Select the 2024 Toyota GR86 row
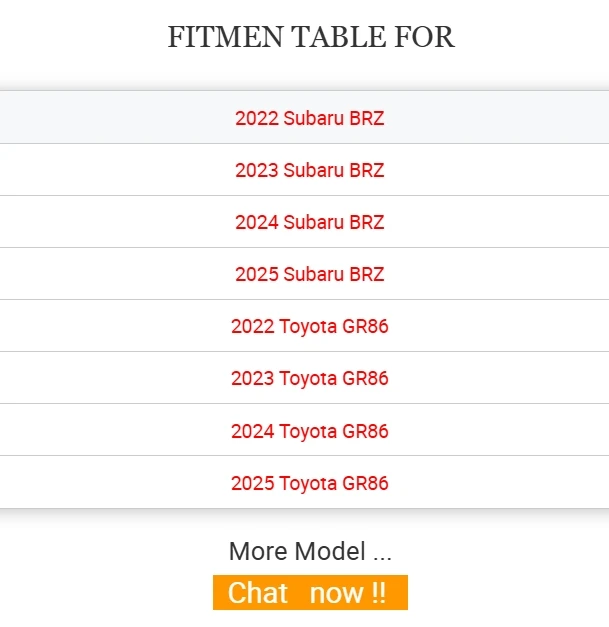 [x=304, y=430]
